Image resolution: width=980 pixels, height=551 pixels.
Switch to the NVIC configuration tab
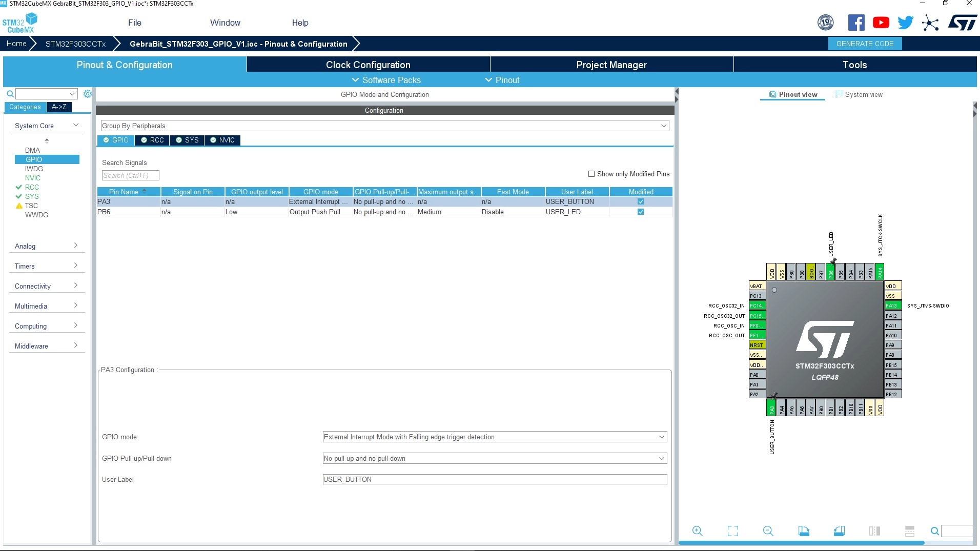tap(222, 140)
